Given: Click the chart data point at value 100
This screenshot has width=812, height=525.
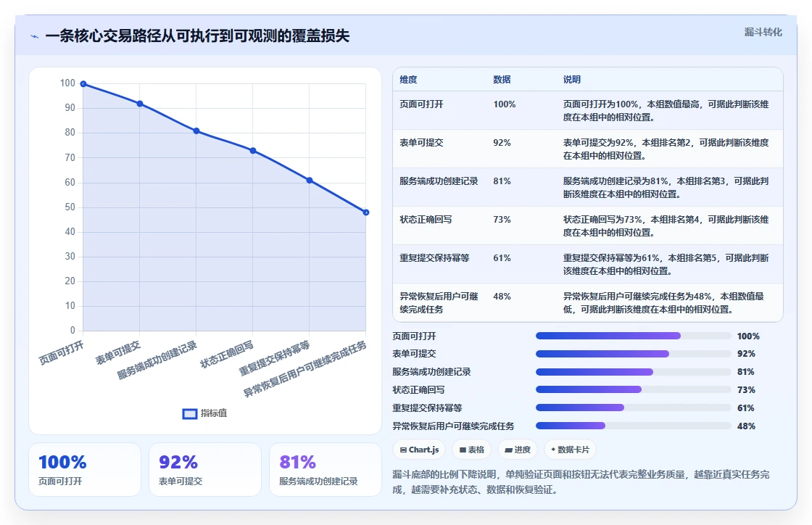Looking at the screenshot, I should coord(83,84).
